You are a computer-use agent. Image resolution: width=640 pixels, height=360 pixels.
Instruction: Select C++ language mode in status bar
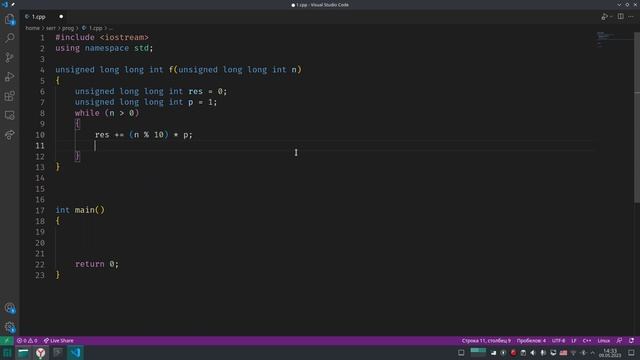[x=587, y=340]
